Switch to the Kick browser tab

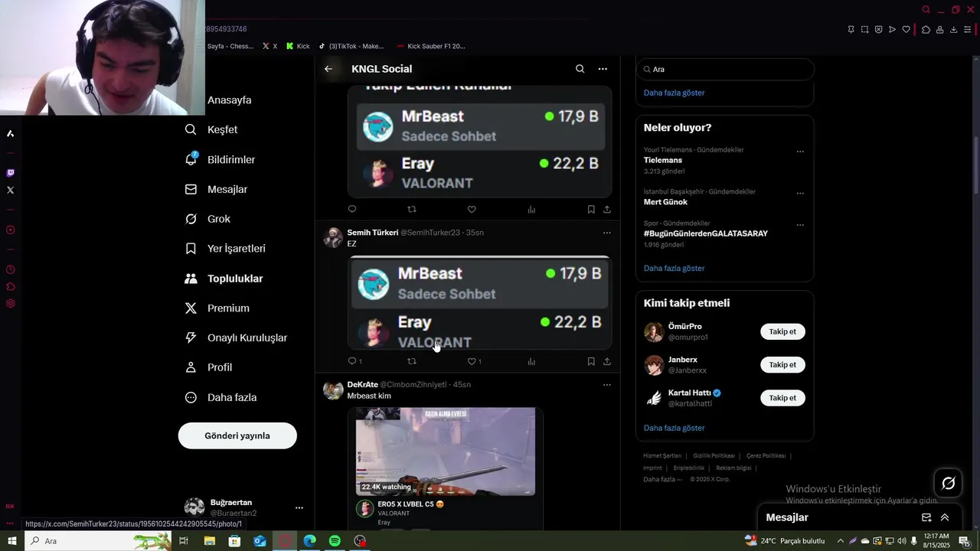coord(298,46)
